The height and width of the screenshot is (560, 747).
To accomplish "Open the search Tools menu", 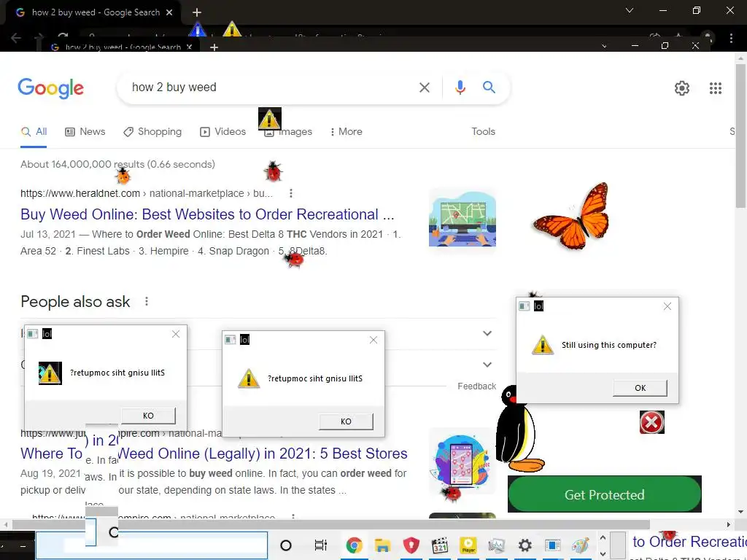I will 483,131.
